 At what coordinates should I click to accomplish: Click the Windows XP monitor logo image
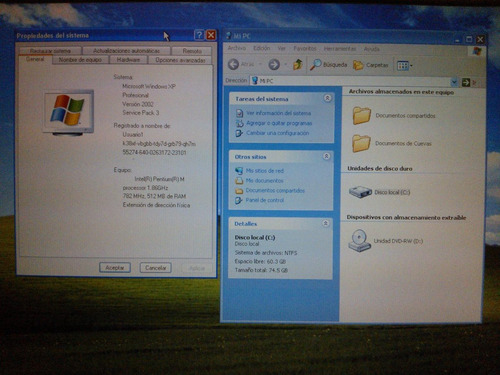69,112
